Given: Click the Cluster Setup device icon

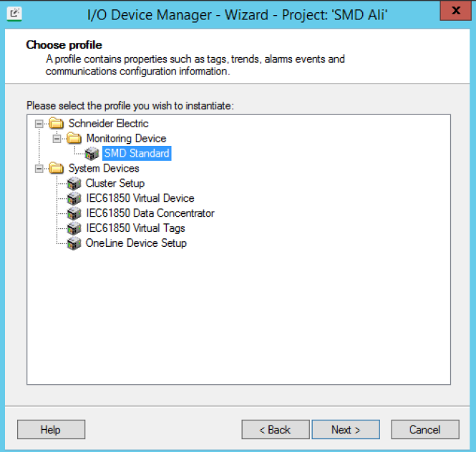Looking at the screenshot, I should tap(74, 183).
